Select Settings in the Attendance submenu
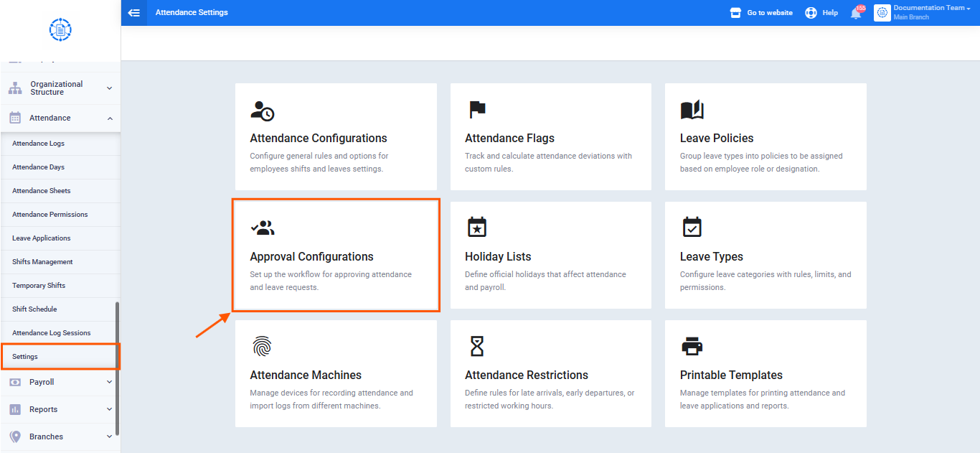This screenshot has width=980, height=453. [60, 357]
